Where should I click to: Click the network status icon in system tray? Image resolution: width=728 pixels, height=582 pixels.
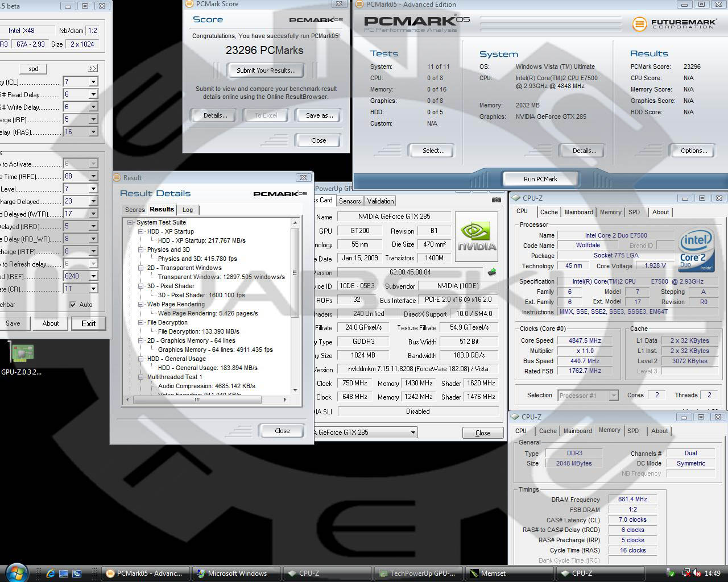686,573
